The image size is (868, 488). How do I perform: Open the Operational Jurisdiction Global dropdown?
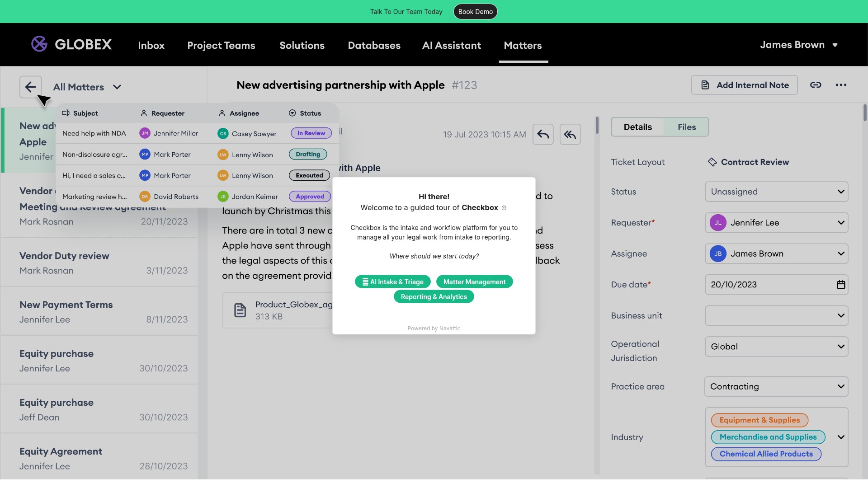[x=776, y=347]
